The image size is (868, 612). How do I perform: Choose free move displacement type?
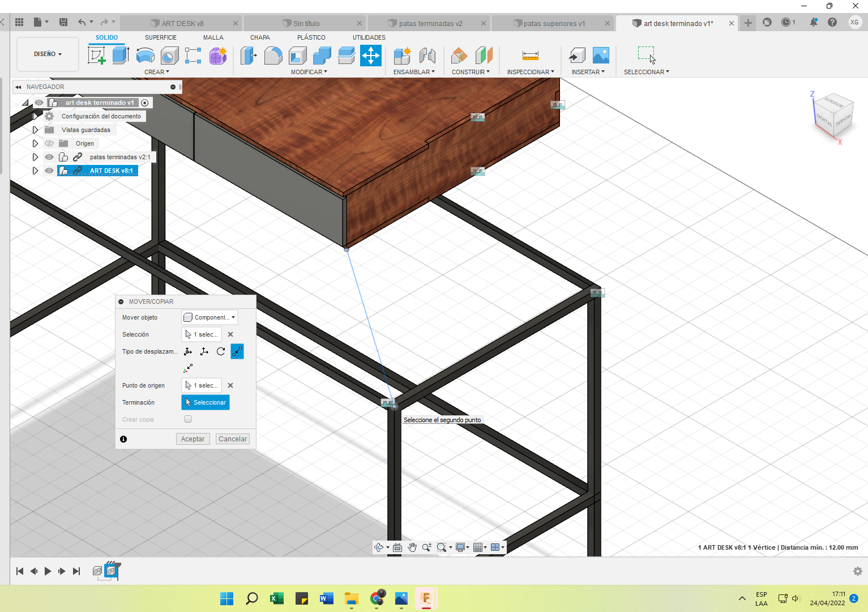tap(188, 351)
